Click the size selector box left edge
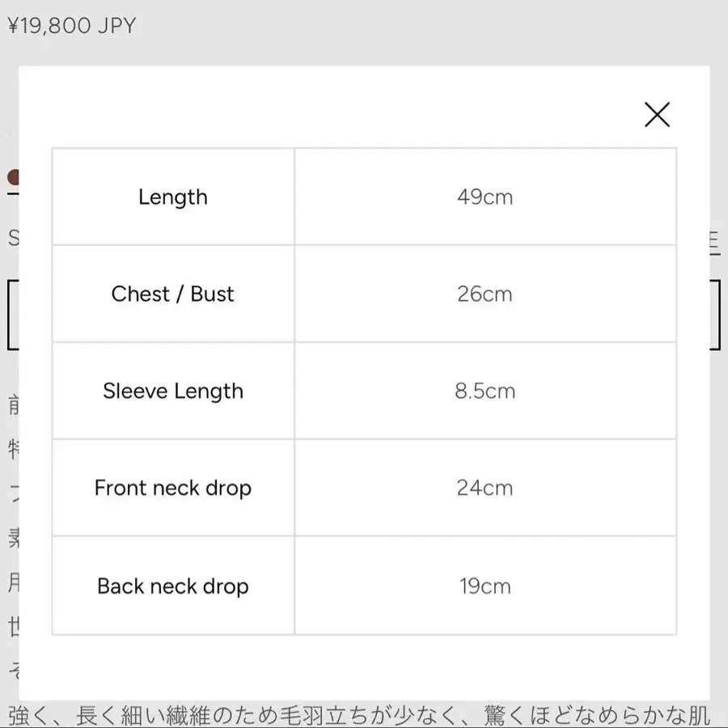This screenshot has width=728, height=728. [x=13, y=315]
